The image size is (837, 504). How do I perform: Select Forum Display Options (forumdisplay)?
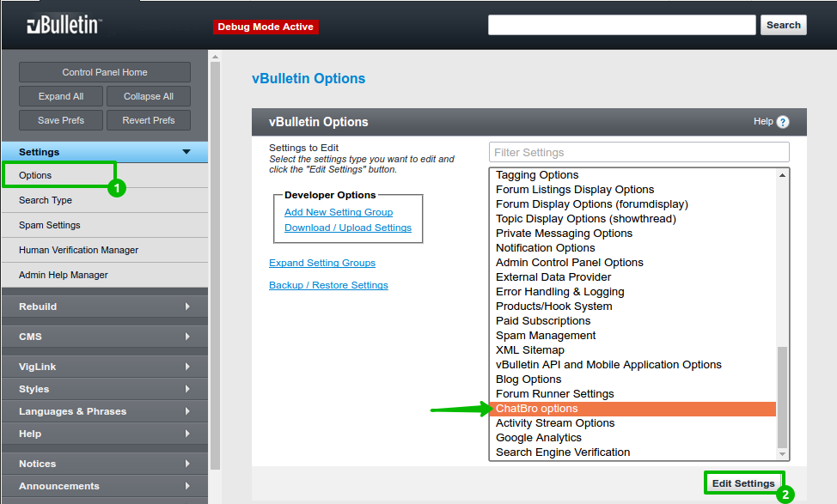tap(633, 204)
